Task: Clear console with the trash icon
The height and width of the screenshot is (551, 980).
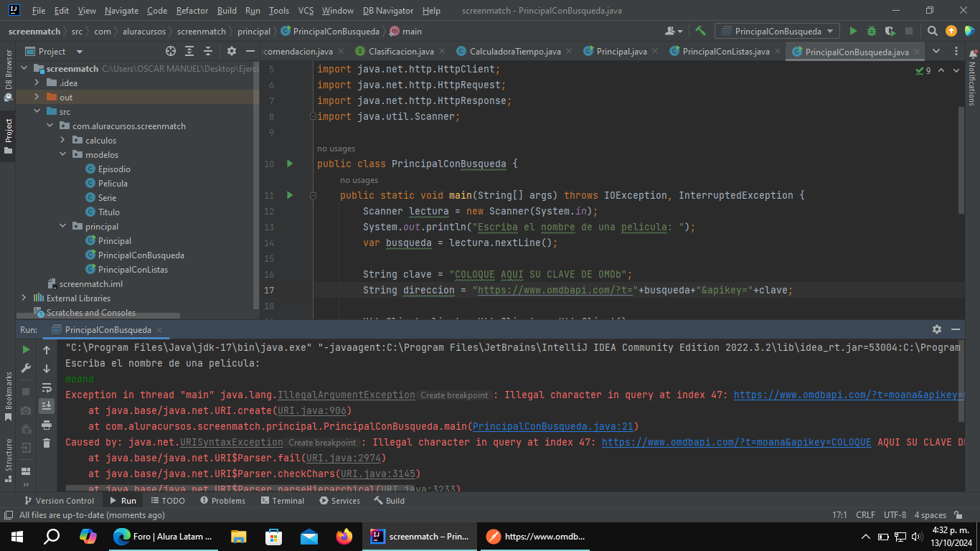Action: [47, 443]
